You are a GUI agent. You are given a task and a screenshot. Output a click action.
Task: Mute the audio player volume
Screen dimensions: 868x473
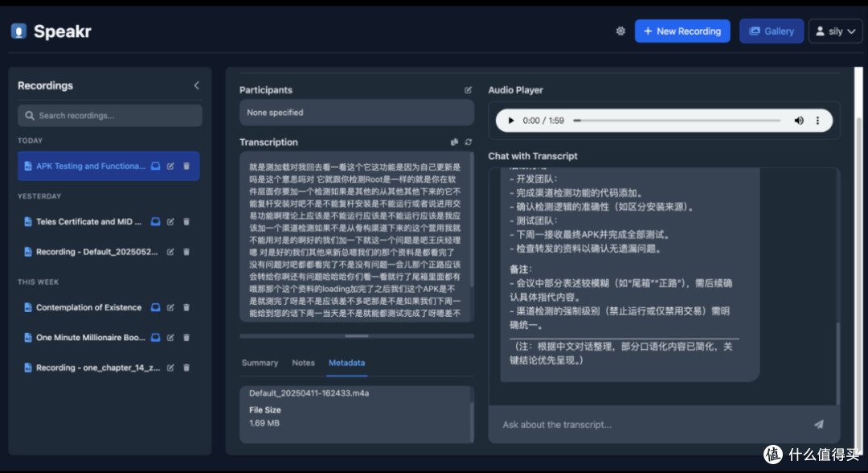799,121
